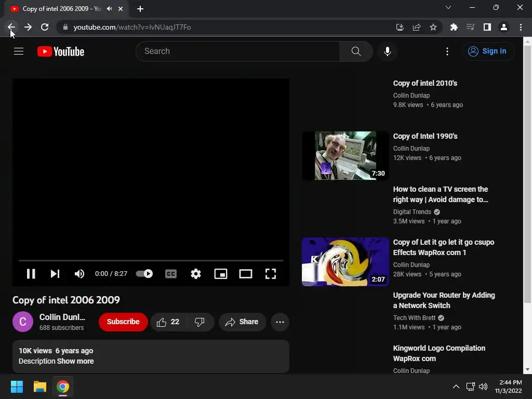Viewport: 532px width, 399px height.
Task: Reload the current page
Action: (45, 27)
